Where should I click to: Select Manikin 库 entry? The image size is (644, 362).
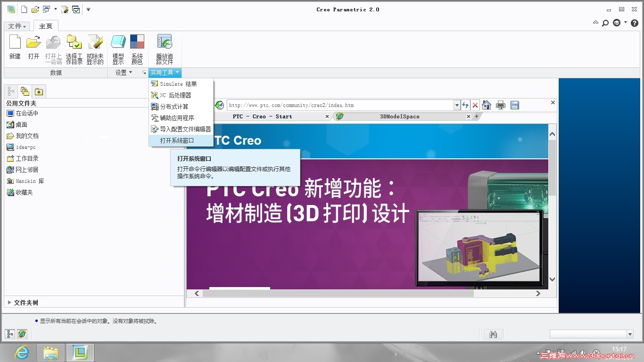point(25,181)
